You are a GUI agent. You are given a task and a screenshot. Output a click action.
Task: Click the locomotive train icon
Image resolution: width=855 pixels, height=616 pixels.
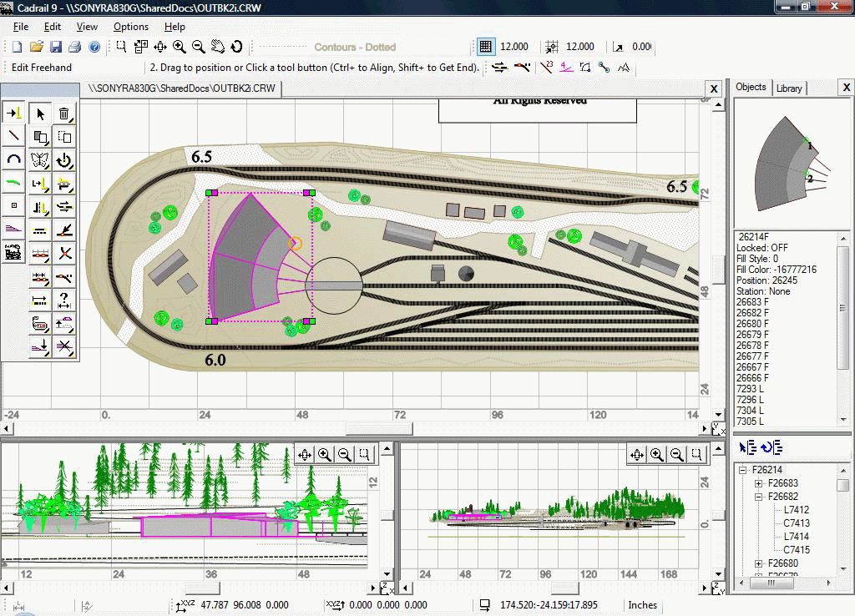pos(13,253)
